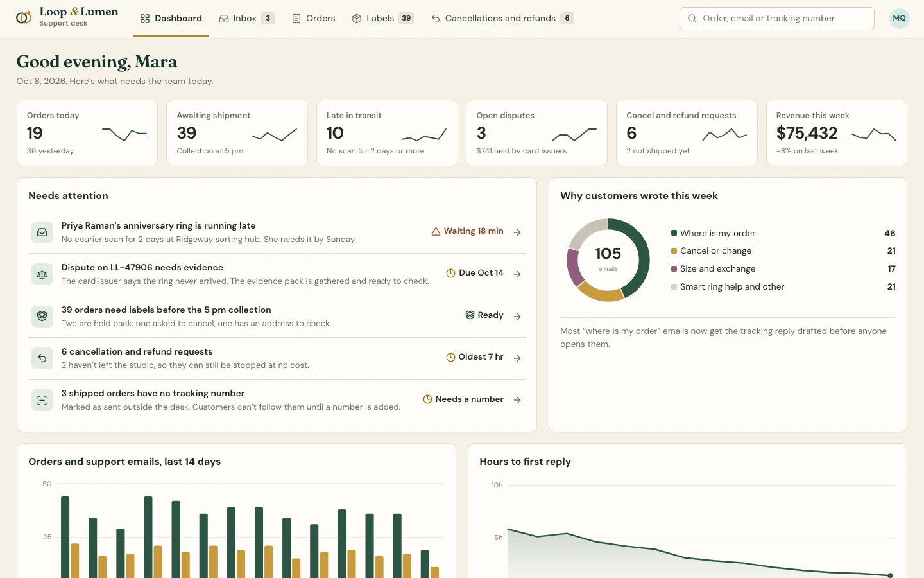Go to the Orders tab

coord(314,18)
